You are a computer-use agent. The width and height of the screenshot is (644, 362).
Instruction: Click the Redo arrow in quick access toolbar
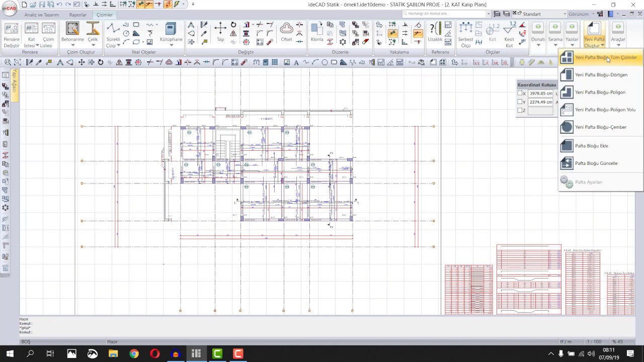tap(68, 5)
